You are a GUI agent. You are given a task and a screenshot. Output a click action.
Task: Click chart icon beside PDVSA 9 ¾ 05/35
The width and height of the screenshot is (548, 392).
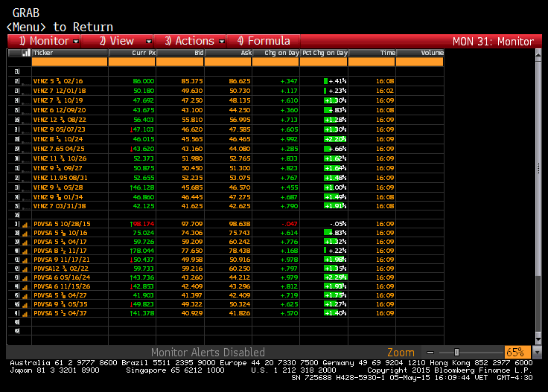pos(25,305)
